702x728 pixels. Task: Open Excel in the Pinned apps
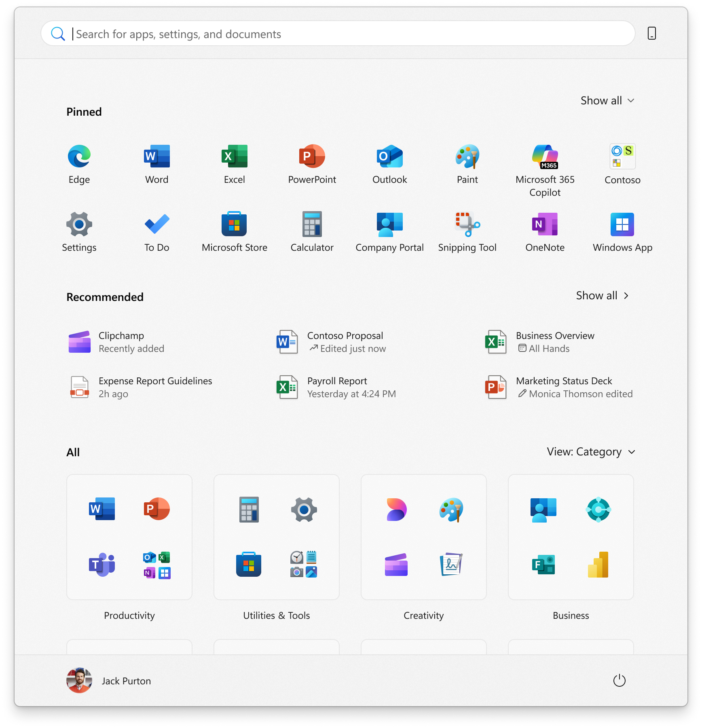pos(235,164)
